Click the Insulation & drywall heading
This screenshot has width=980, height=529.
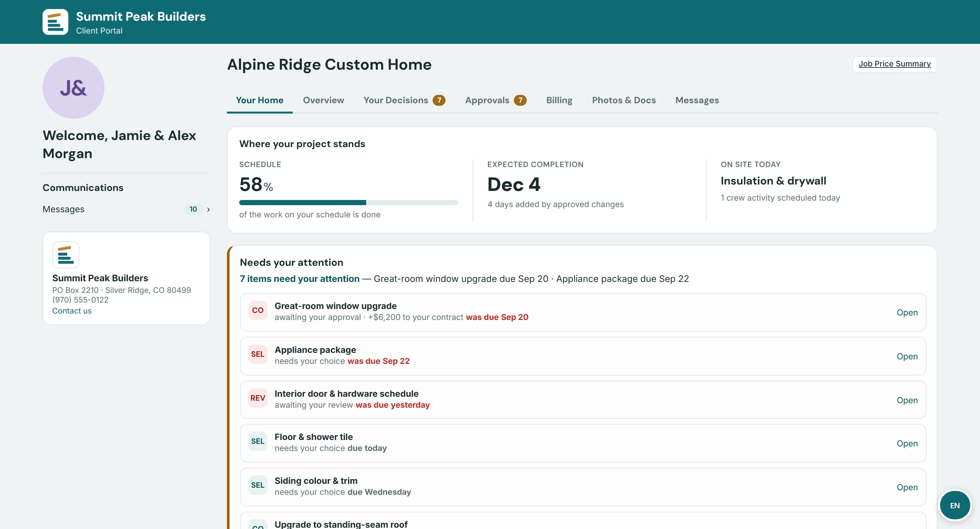pos(773,181)
